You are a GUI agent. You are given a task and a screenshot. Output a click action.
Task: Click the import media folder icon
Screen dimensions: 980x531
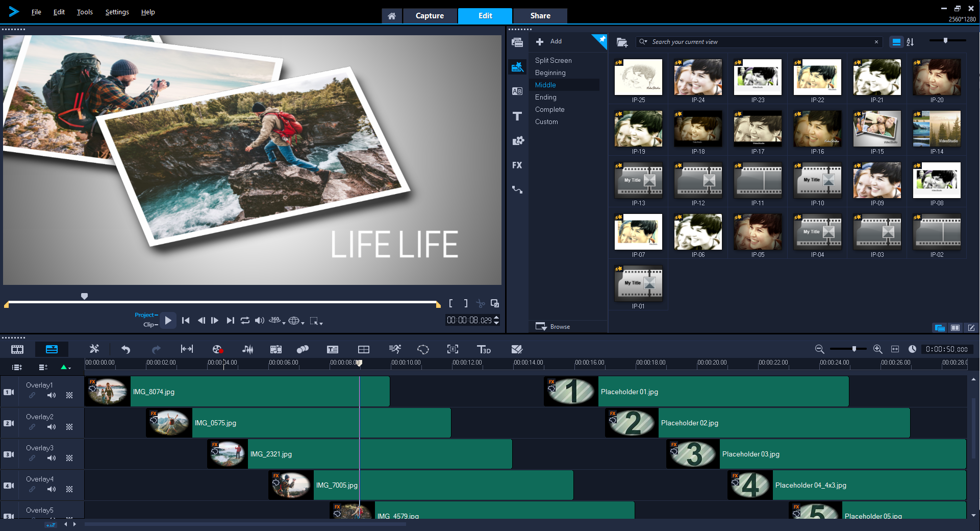click(622, 42)
